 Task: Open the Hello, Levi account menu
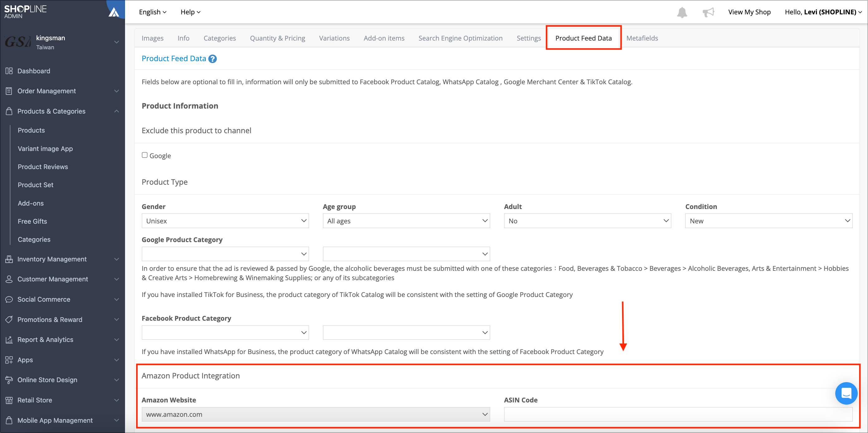click(823, 12)
